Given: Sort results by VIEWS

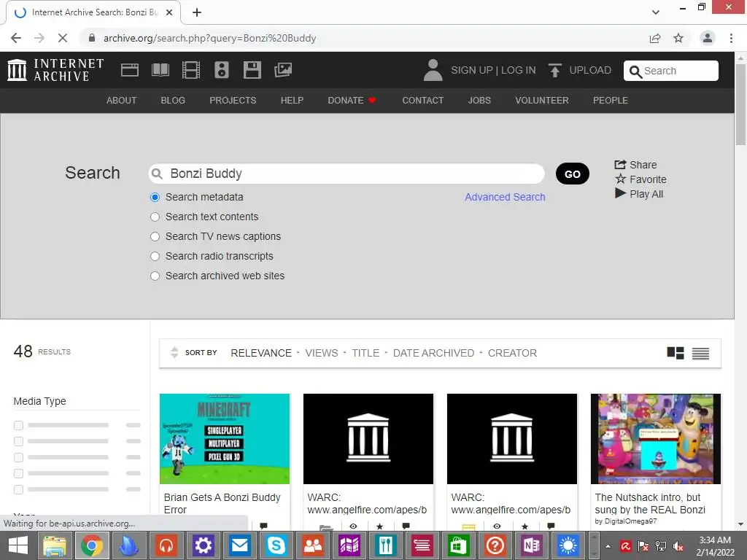Looking at the screenshot, I should [x=322, y=353].
